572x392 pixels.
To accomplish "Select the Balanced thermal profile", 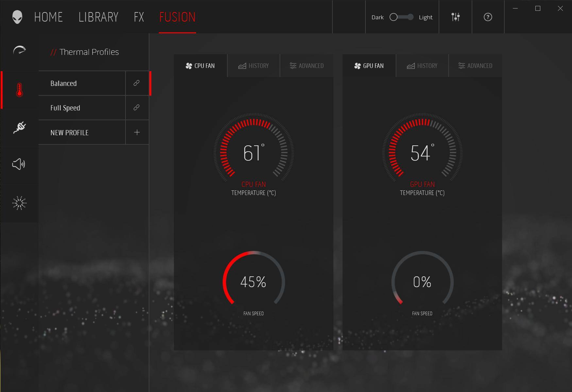I will pyautogui.click(x=82, y=83).
